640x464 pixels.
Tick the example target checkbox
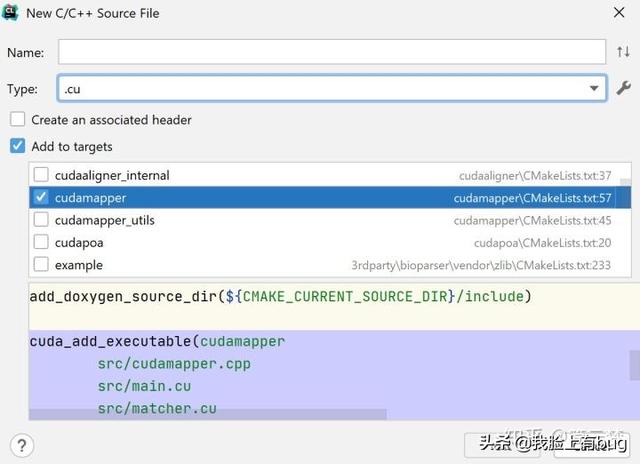(41, 265)
